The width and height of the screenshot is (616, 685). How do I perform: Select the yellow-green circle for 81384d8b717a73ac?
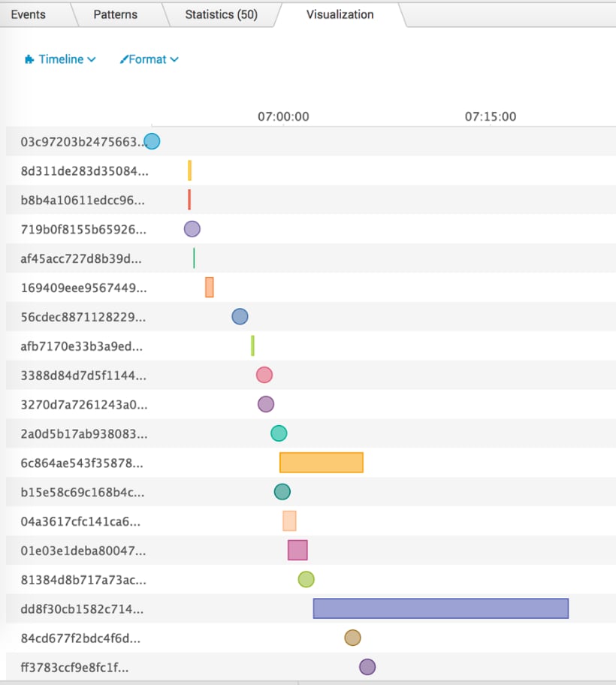coord(306,579)
